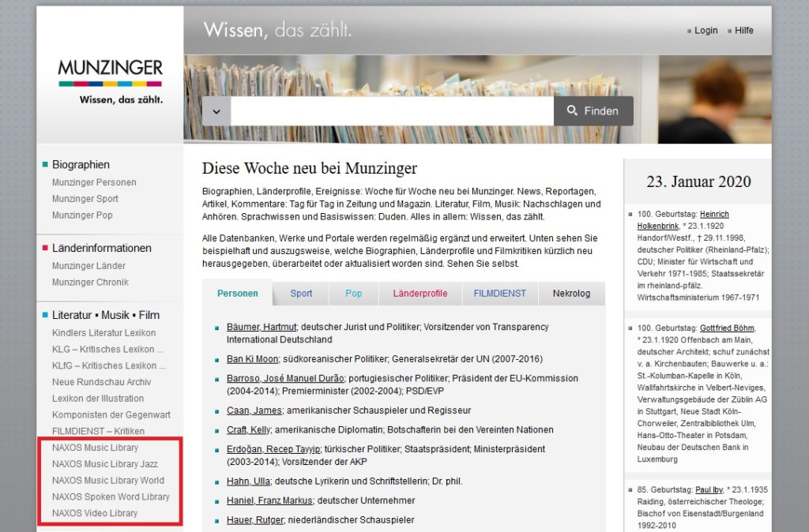Open Munzinger Personen in sidebar
This screenshot has height=532, width=809.
pos(94,182)
